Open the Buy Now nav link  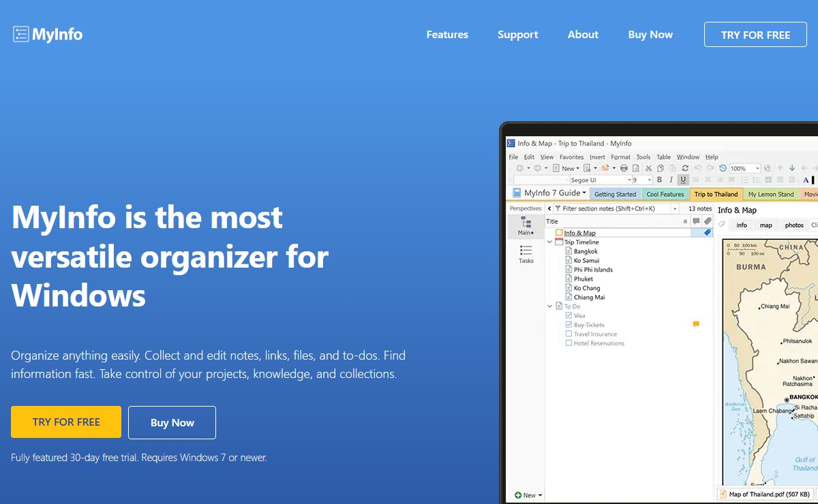650,35
